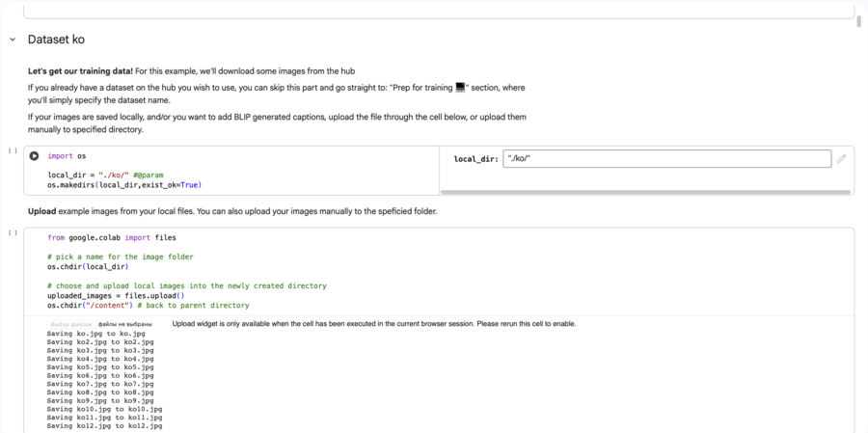
Task: Run the import os code cell
Action: (35, 156)
